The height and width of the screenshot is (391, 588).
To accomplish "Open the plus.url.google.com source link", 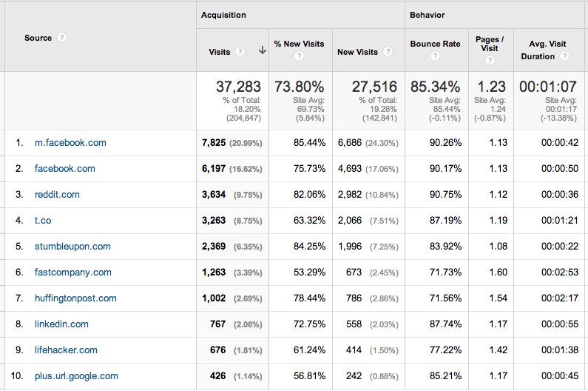I will [76, 376].
